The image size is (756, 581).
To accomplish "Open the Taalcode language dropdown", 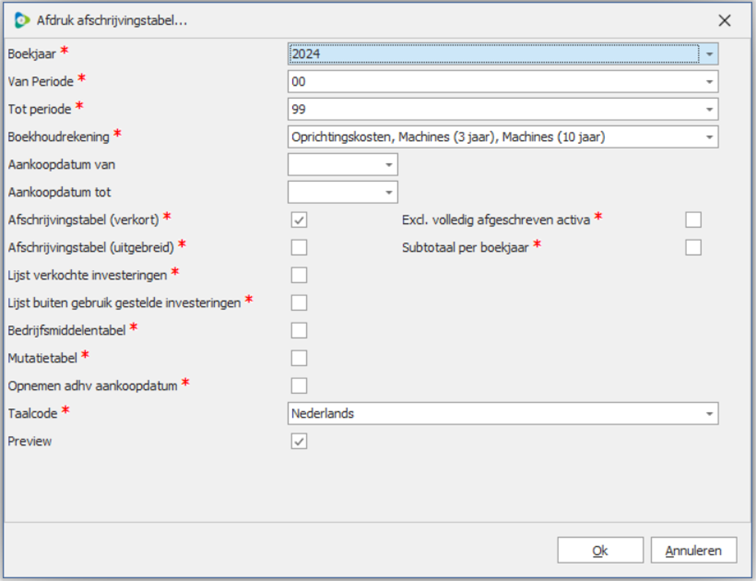I will tap(709, 413).
